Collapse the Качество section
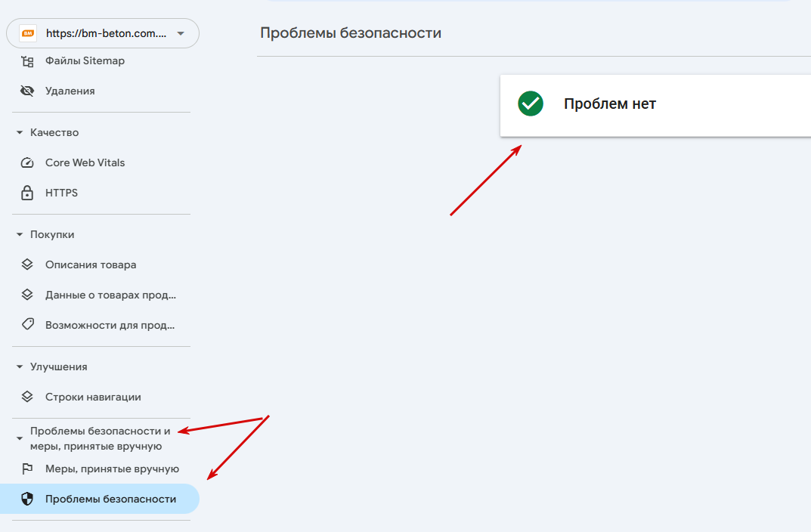811x532 pixels. (20, 133)
